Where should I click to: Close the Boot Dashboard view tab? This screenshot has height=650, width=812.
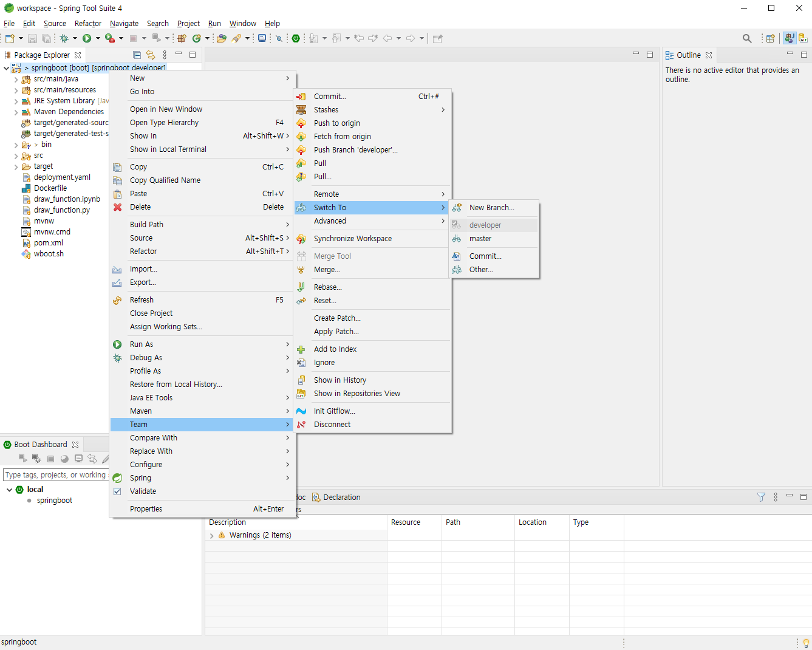tap(75, 445)
